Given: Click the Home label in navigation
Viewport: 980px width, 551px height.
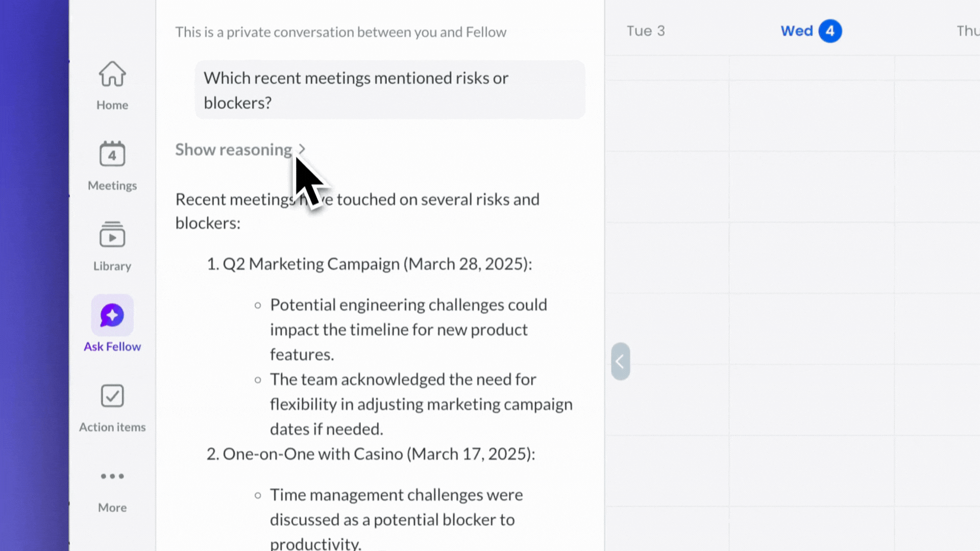Looking at the screenshot, I should coord(112,105).
